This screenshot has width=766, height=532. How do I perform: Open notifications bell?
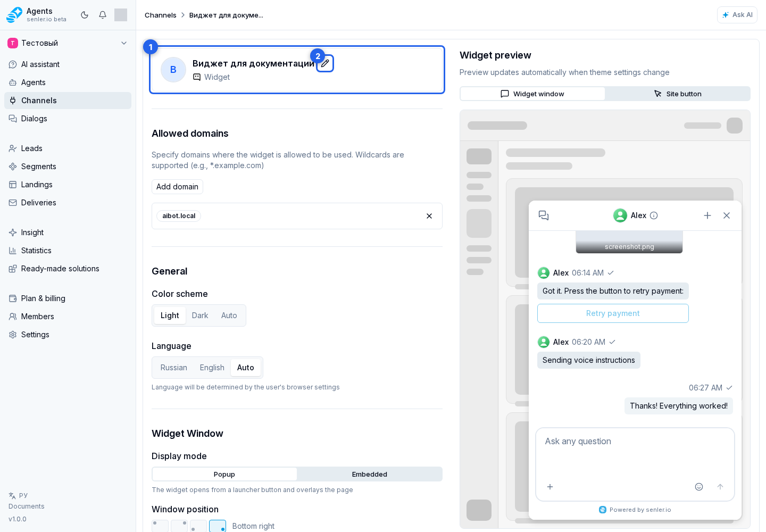pyautogui.click(x=103, y=15)
